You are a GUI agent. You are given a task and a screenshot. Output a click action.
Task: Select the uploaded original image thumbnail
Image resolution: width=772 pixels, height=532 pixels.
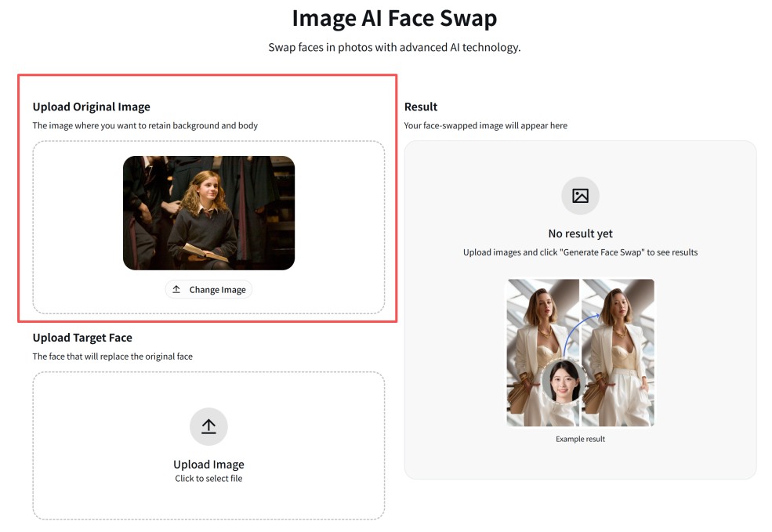(208, 213)
